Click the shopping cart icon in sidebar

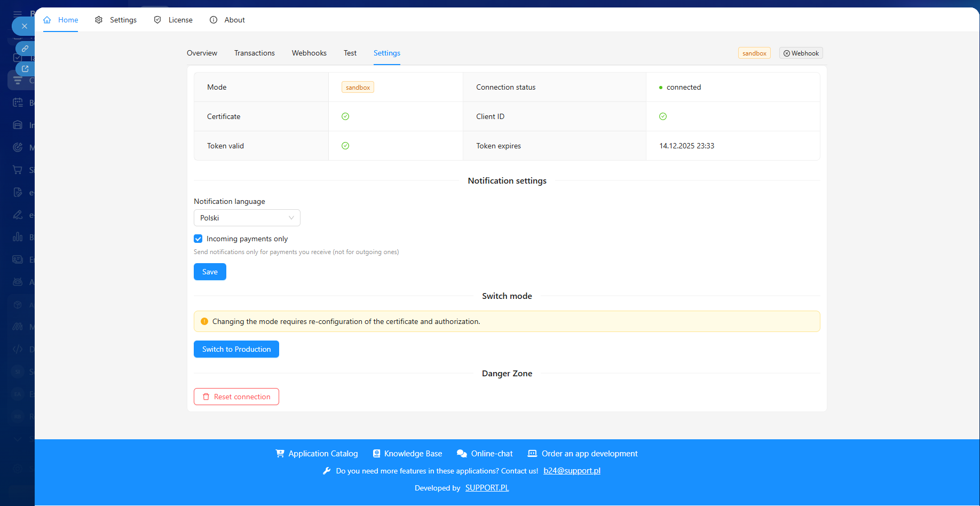point(18,170)
